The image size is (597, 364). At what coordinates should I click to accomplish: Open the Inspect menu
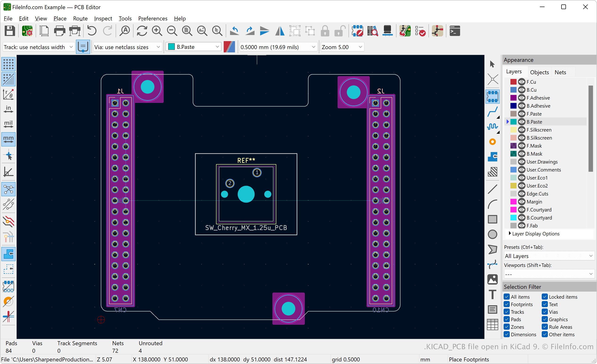tap(103, 18)
